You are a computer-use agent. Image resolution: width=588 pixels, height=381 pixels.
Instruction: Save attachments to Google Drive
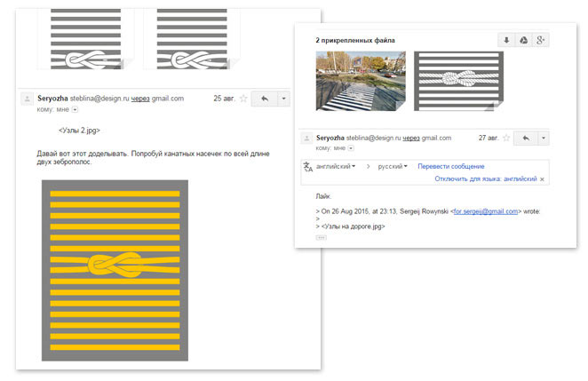[523, 40]
